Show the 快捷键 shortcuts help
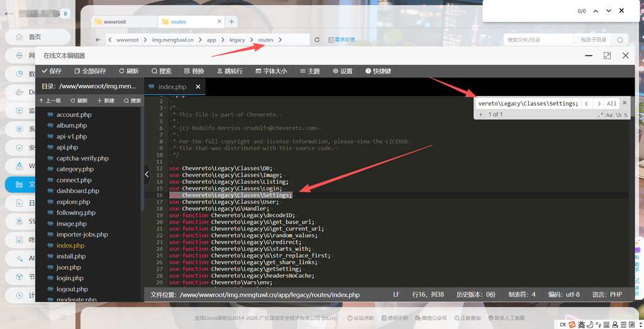The width and height of the screenshot is (644, 329). pyautogui.click(x=378, y=71)
